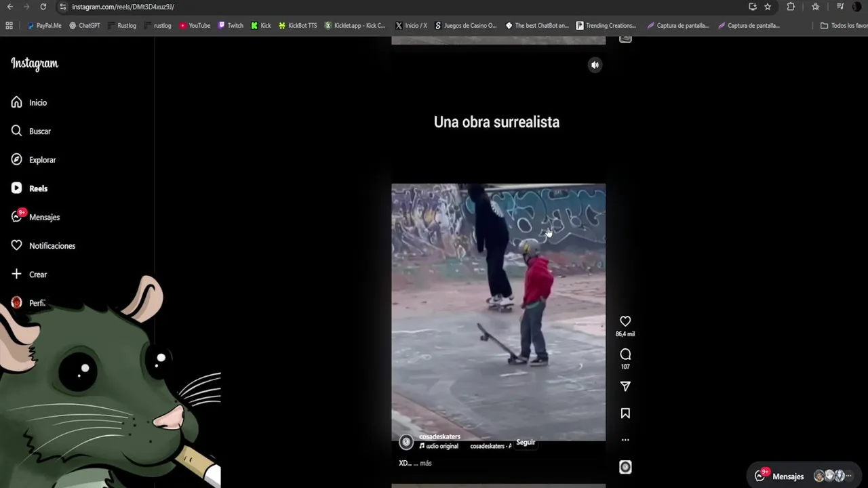Open the Todos los favoritos folder
The image size is (868, 488).
pos(844,26)
